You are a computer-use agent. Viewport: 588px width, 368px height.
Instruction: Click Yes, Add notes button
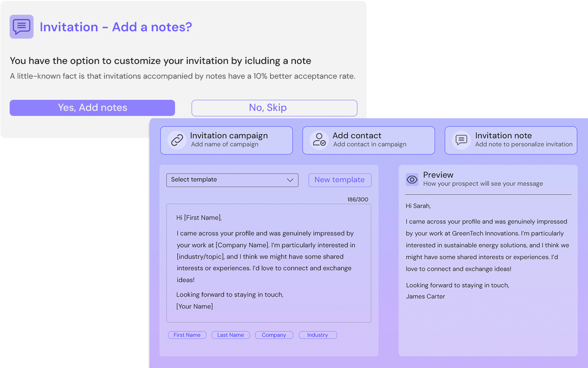[92, 108]
